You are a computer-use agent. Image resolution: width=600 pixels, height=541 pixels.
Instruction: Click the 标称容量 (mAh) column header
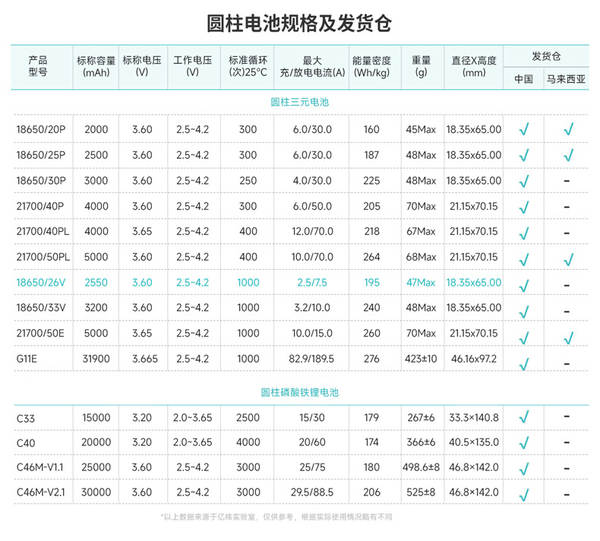tap(96, 67)
